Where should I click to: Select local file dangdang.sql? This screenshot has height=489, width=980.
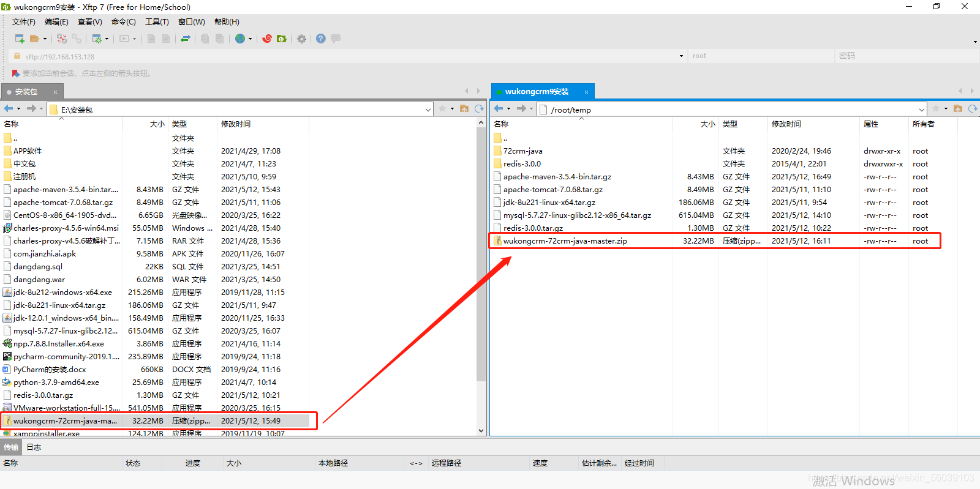[x=38, y=267]
